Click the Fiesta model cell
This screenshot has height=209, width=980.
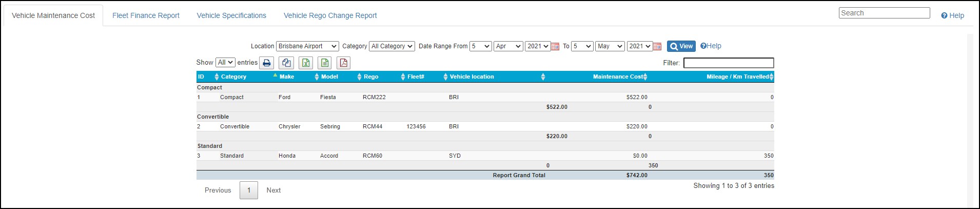[x=328, y=97]
